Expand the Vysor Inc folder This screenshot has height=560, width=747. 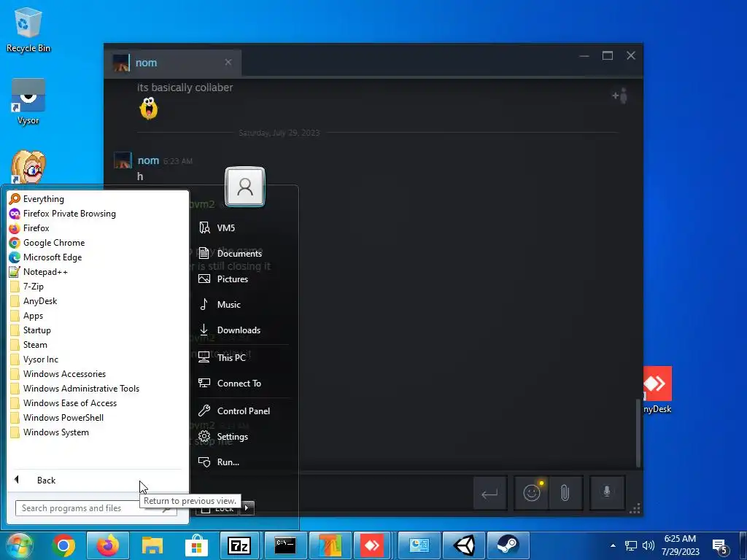98,359
